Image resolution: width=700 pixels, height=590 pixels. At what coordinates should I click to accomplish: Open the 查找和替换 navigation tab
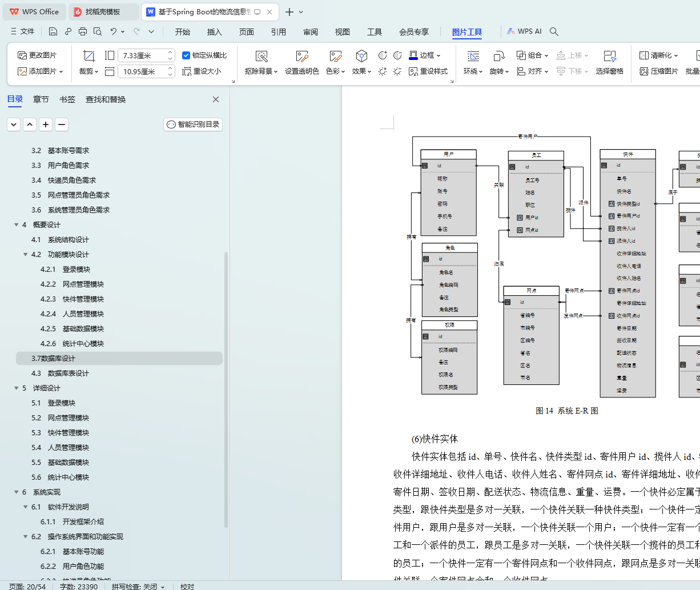106,99
